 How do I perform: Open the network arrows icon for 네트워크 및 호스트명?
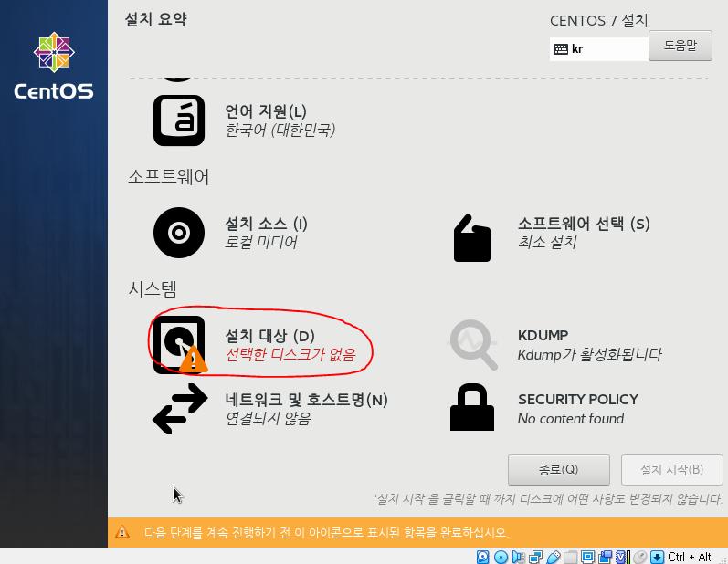180,409
